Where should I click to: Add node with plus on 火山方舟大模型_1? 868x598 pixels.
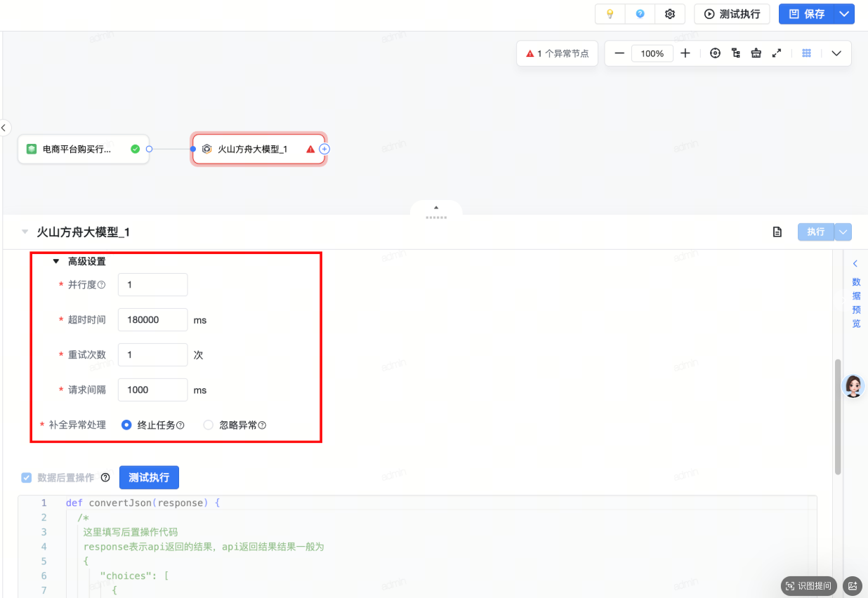[x=324, y=149]
